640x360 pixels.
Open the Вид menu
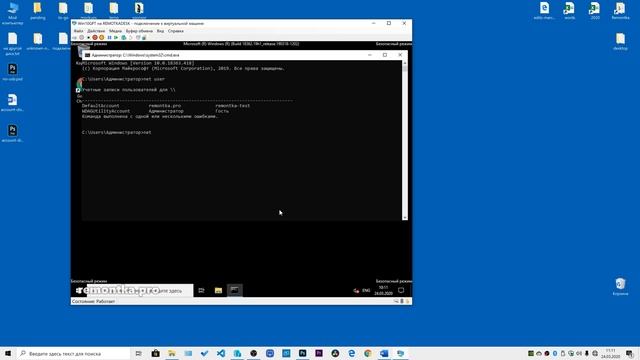pyautogui.click(x=160, y=31)
